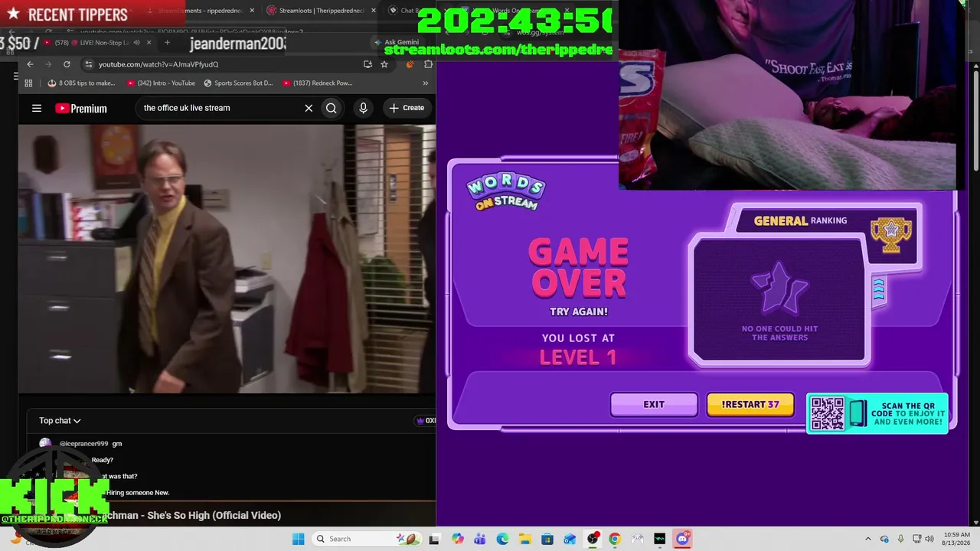The width and height of the screenshot is (980, 551).
Task: Show hidden system tray icons
Action: [x=868, y=539]
